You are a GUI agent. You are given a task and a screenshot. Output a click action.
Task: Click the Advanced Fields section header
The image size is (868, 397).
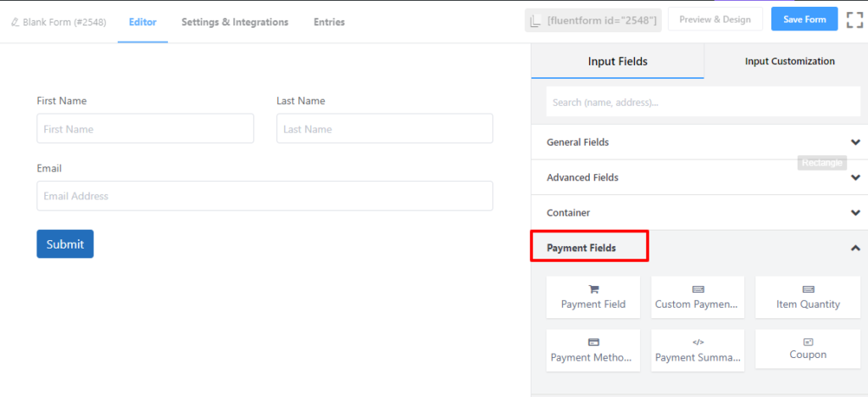[x=699, y=177]
